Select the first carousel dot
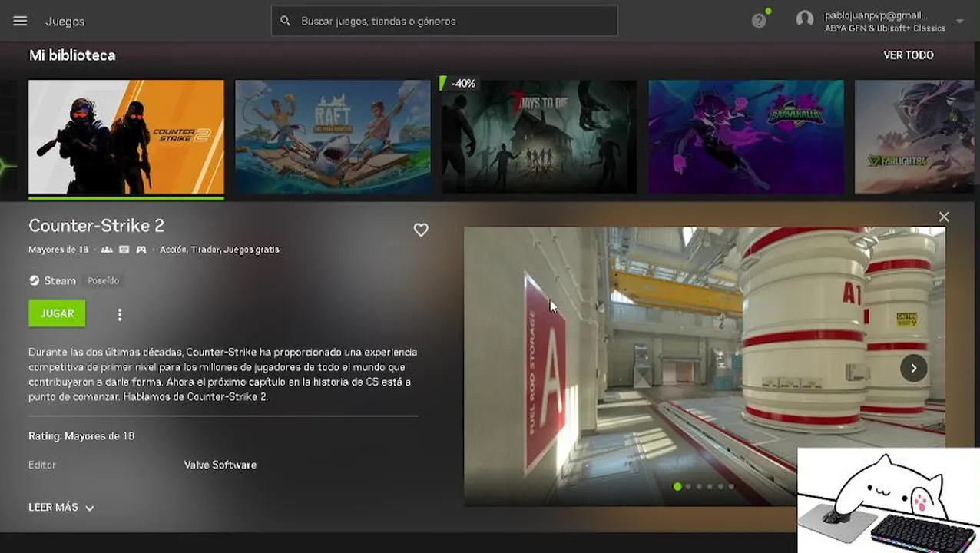Viewport: 980px width, 553px height. click(x=677, y=486)
